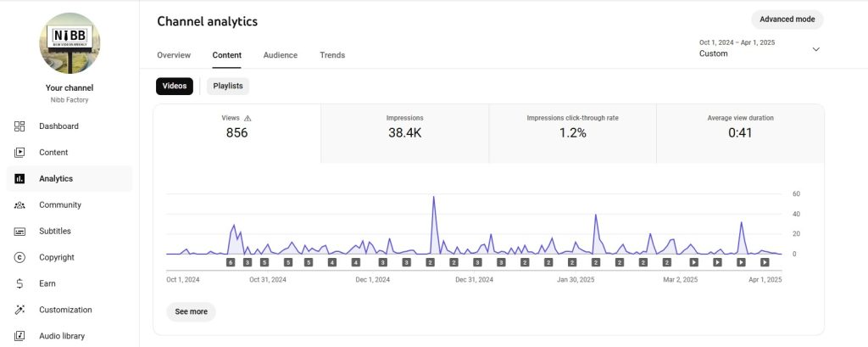Switch to the Audience tab
The height and width of the screenshot is (347, 868).
281,55
